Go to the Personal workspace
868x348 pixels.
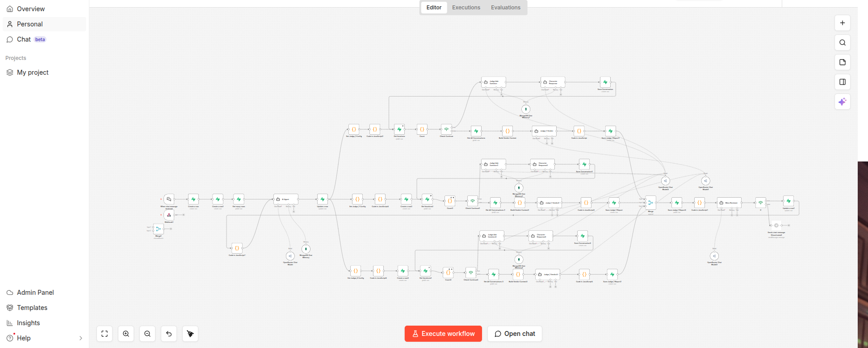click(x=44, y=24)
